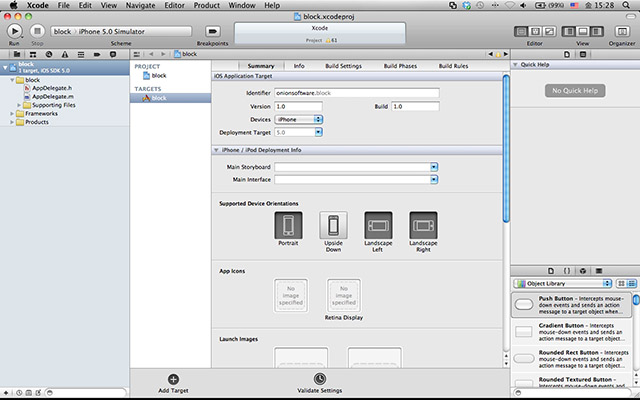Open the Summary tab
Viewport: 640px width, 400px height.
tap(261, 66)
